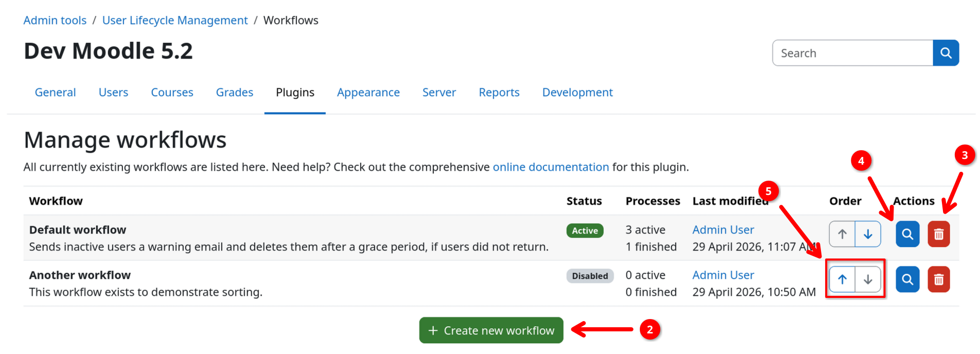Switch to the Grades tab
980x354 pixels.
(x=234, y=92)
